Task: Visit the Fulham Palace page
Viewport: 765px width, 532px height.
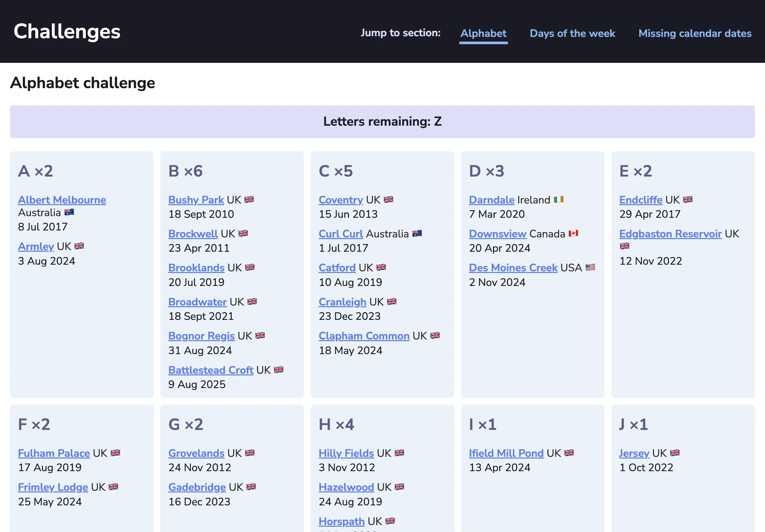Action: [x=54, y=453]
